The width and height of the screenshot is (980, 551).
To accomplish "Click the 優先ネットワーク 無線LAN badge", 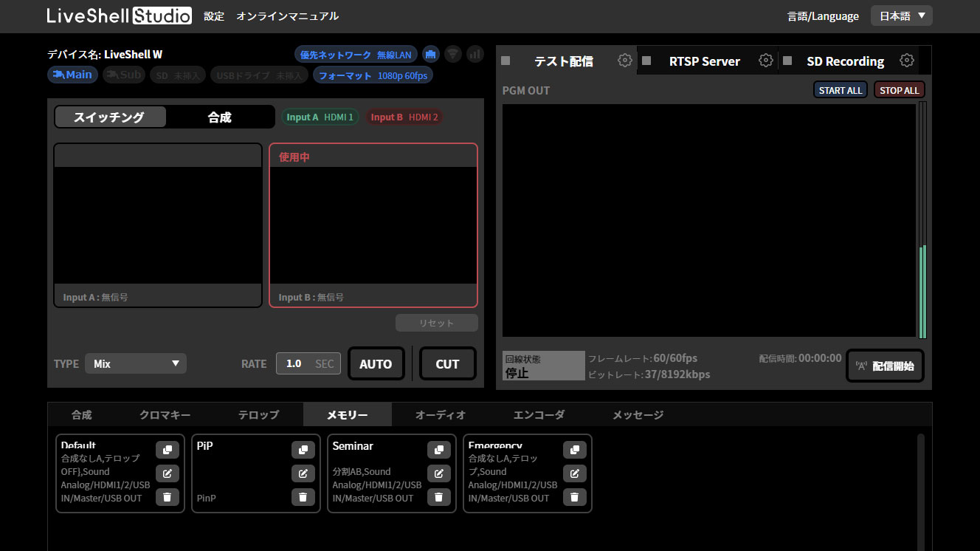I will [x=356, y=55].
